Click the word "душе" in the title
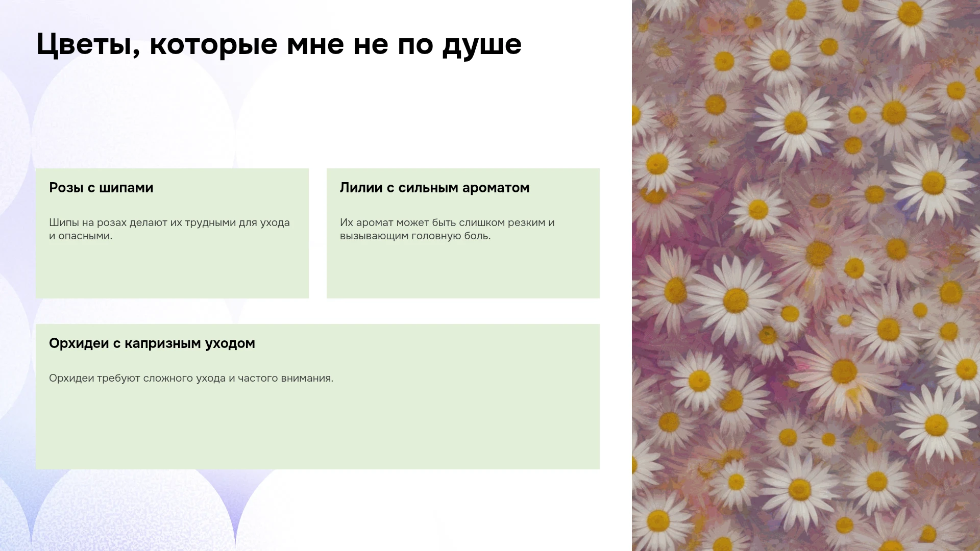This screenshot has height=551, width=980. point(482,44)
